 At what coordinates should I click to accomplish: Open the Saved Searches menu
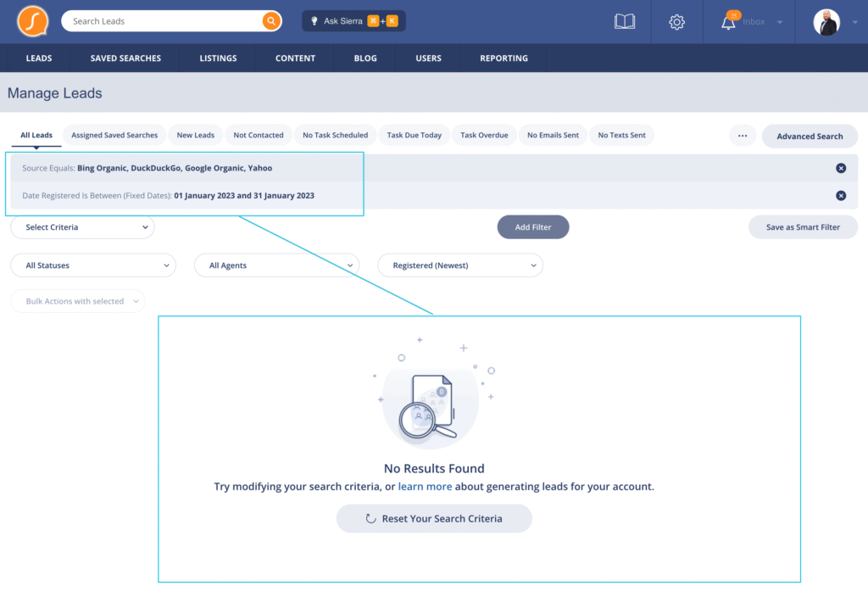tap(125, 59)
